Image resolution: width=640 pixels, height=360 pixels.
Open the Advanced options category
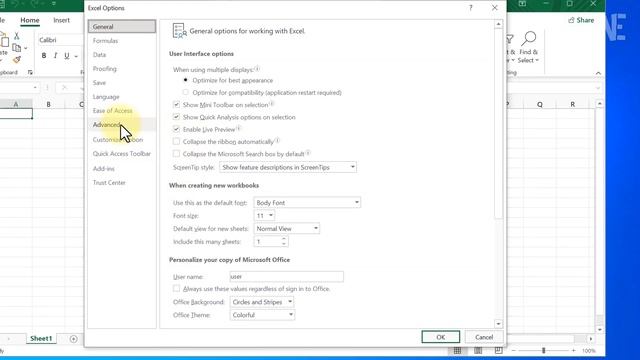[x=122, y=124]
